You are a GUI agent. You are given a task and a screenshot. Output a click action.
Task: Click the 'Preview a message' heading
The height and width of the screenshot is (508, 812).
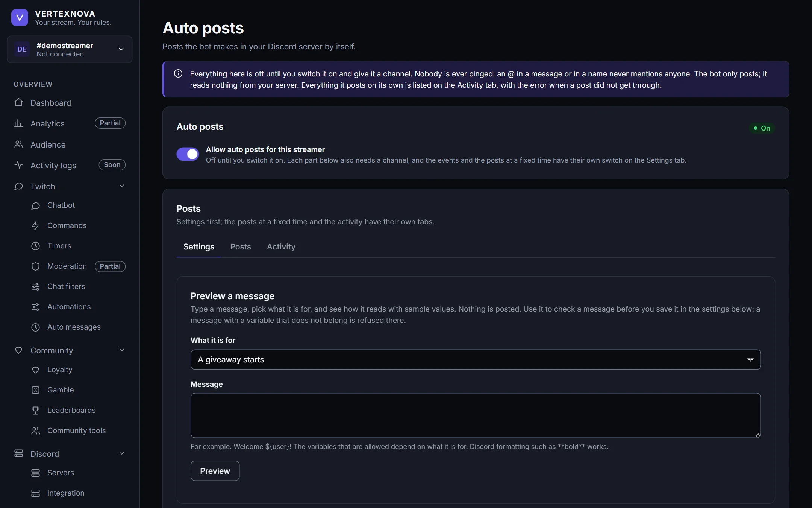click(x=233, y=296)
